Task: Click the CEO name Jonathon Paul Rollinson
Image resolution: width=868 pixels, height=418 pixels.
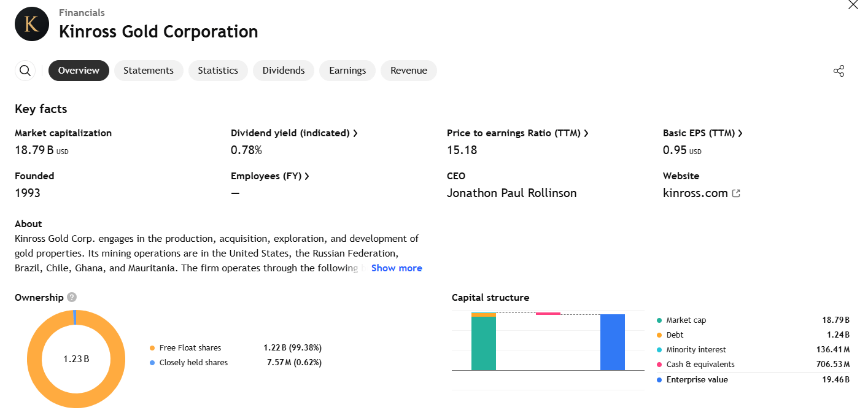Action: (512, 193)
